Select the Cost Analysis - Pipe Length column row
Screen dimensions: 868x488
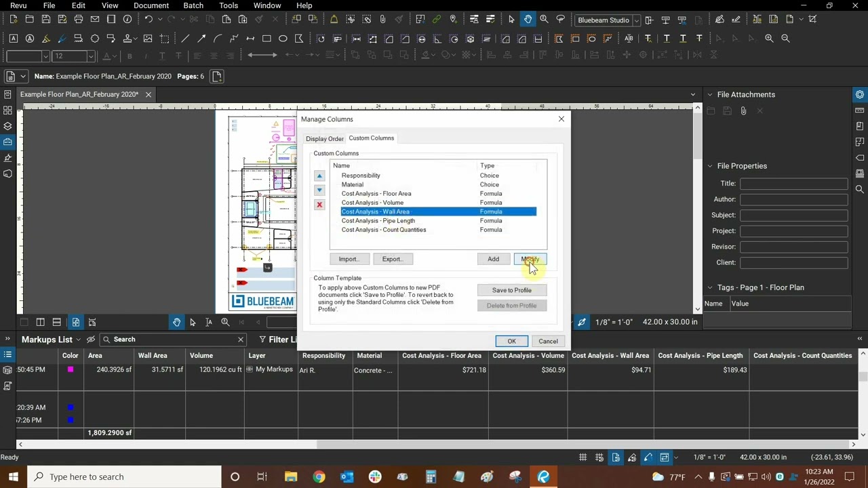pos(438,221)
